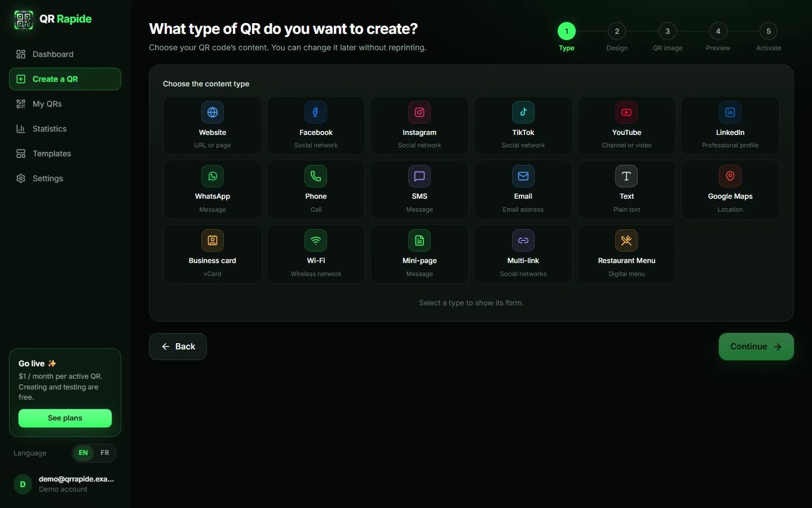The image size is (812, 508).
Task: Go to My QRs
Action: [x=65, y=104]
